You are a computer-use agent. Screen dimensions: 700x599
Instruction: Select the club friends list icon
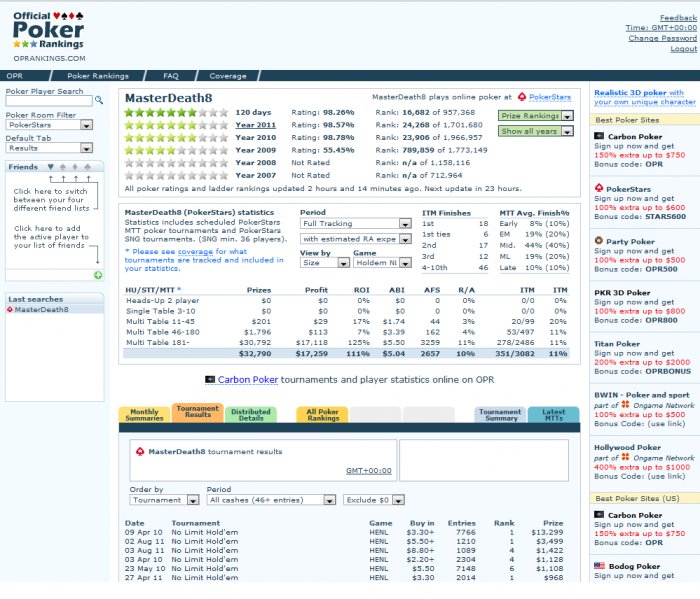(88, 167)
